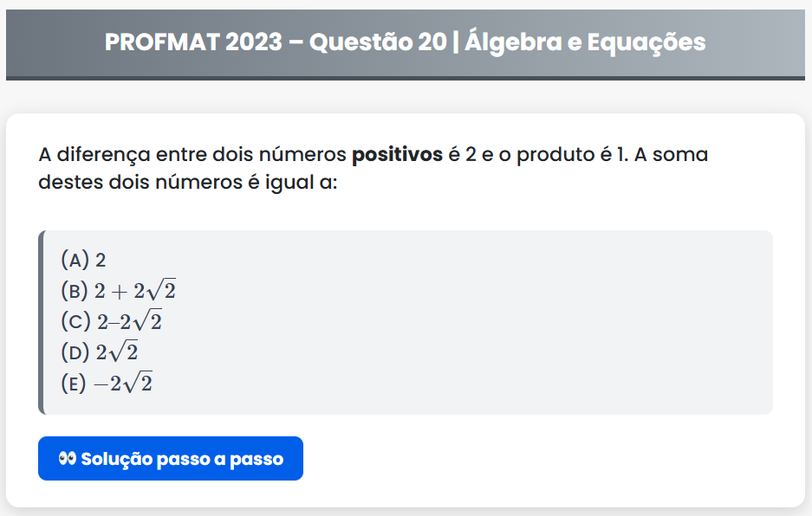Click "Questão 20" in the header title
This screenshot has height=516, width=812.
(x=378, y=42)
